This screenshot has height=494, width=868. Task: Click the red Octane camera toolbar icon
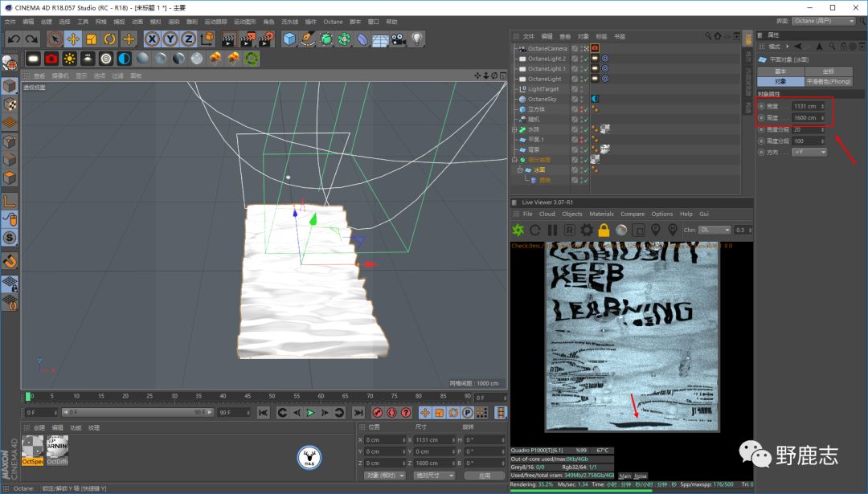pyautogui.click(x=51, y=59)
